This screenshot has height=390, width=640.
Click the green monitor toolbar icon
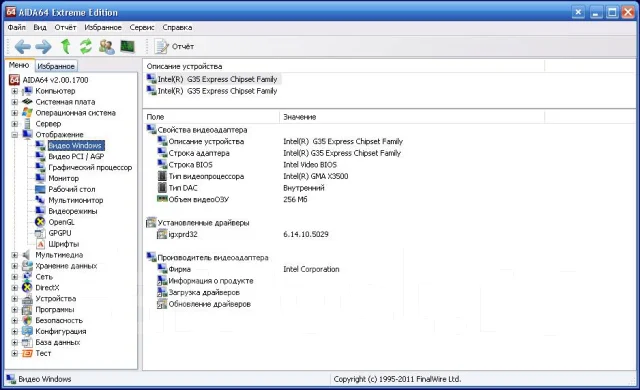128,47
